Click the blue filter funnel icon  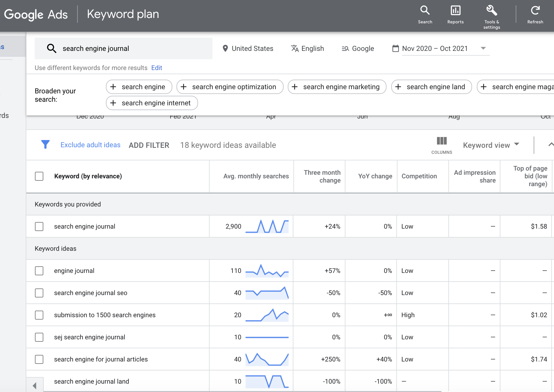pyautogui.click(x=45, y=145)
